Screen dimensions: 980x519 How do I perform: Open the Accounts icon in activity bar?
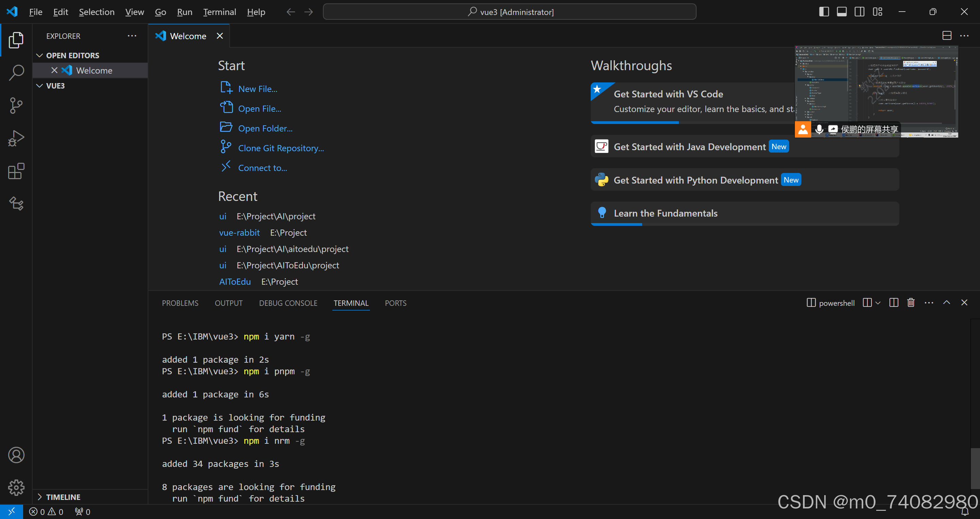(16, 455)
